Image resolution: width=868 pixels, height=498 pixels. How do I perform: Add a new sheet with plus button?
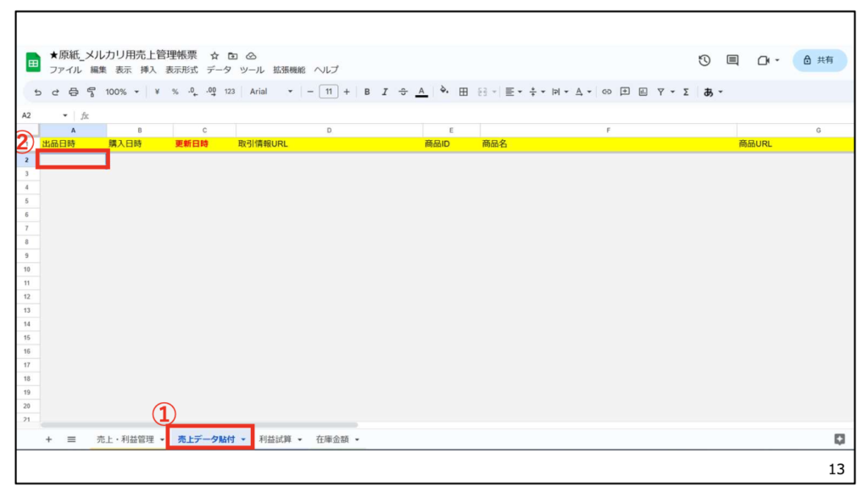click(48, 439)
